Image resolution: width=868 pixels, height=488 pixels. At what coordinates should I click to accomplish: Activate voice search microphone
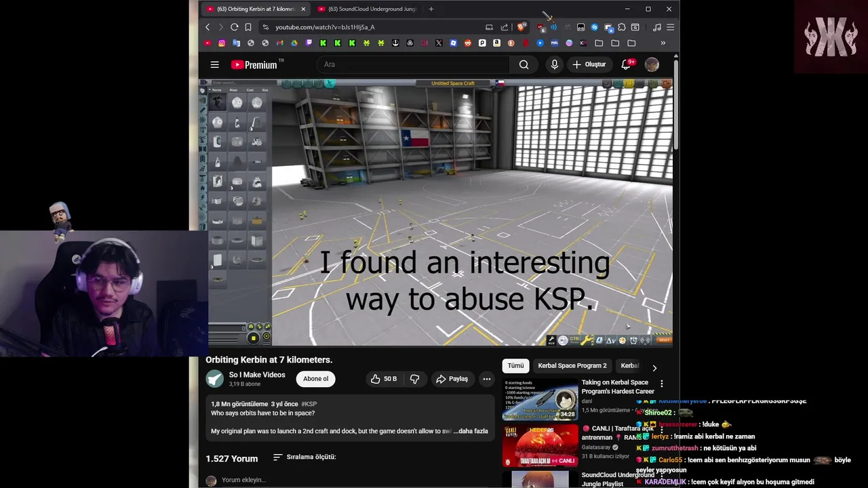coord(555,64)
